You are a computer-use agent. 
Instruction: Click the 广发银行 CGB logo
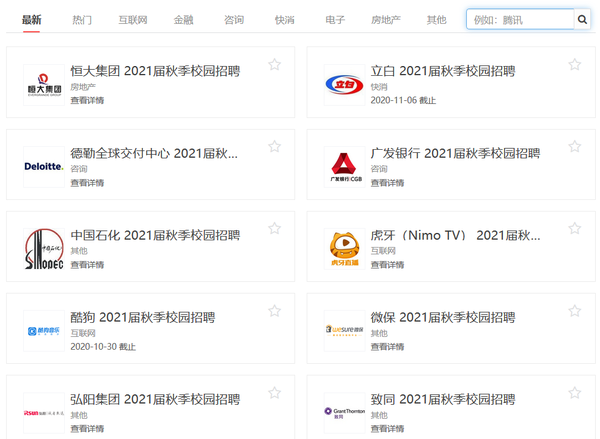[x=344, y=166]
